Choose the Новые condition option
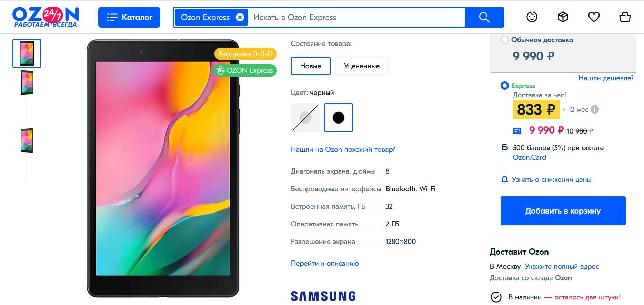Image resolution: width=644 pixels, height=305 pixels. coord(311,66)
